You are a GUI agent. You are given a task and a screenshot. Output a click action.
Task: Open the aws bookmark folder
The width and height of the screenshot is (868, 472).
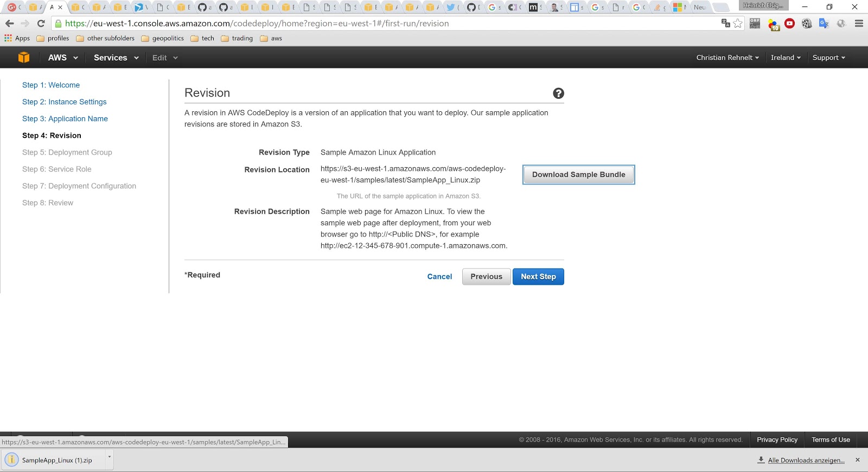tap(271, 38)
